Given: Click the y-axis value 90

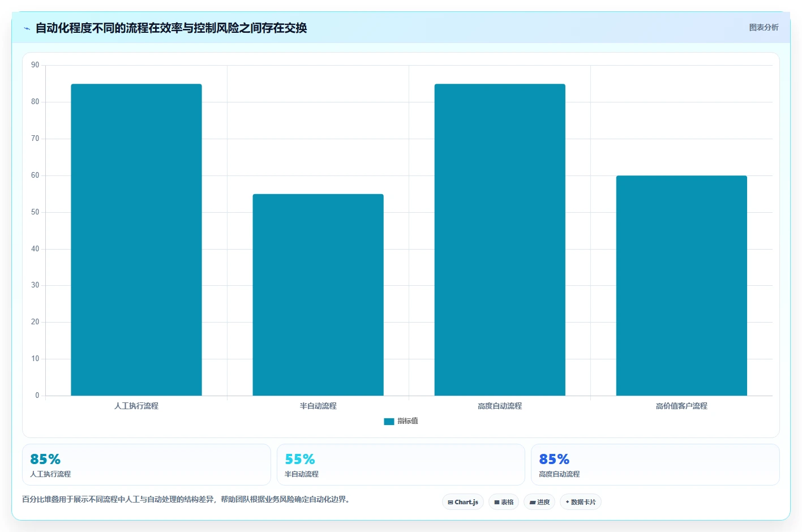Looking at the screenshot, I should (x=35, y=65).
